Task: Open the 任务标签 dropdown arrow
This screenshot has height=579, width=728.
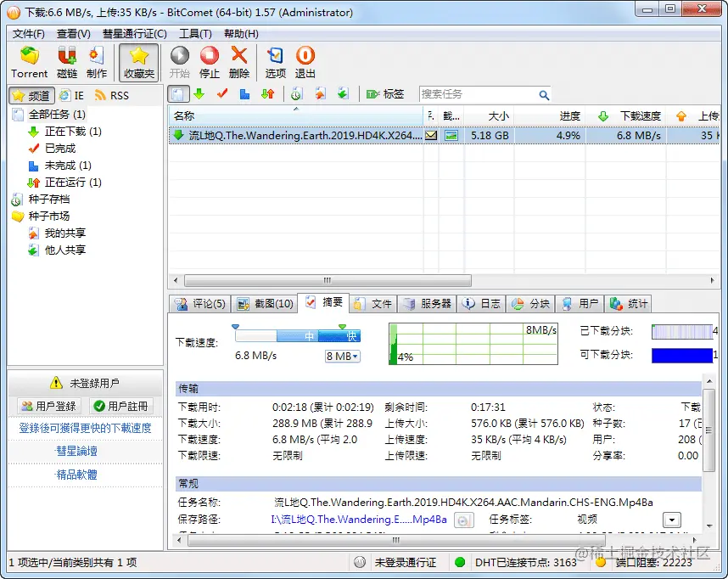Action: [672, 520]
